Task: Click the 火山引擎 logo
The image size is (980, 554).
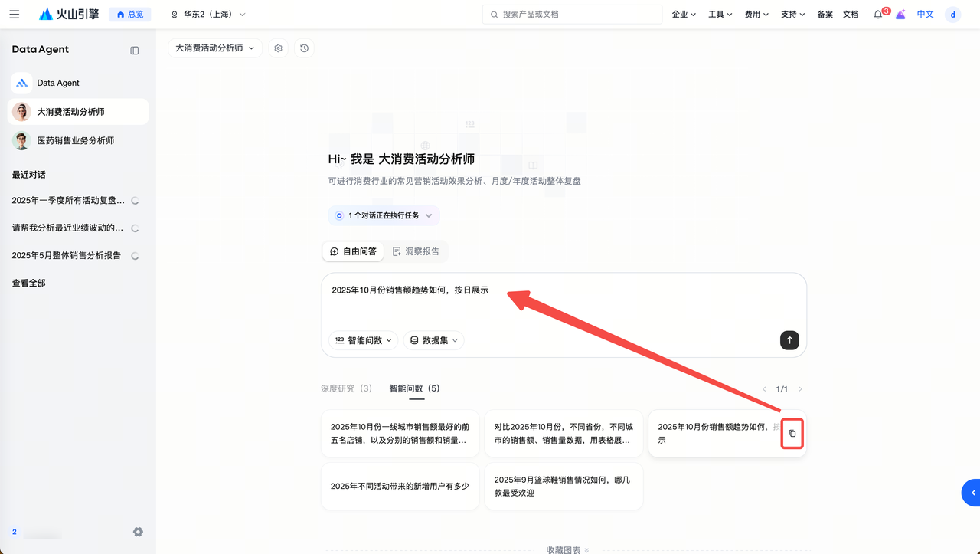Action: [x=69, y=14]
